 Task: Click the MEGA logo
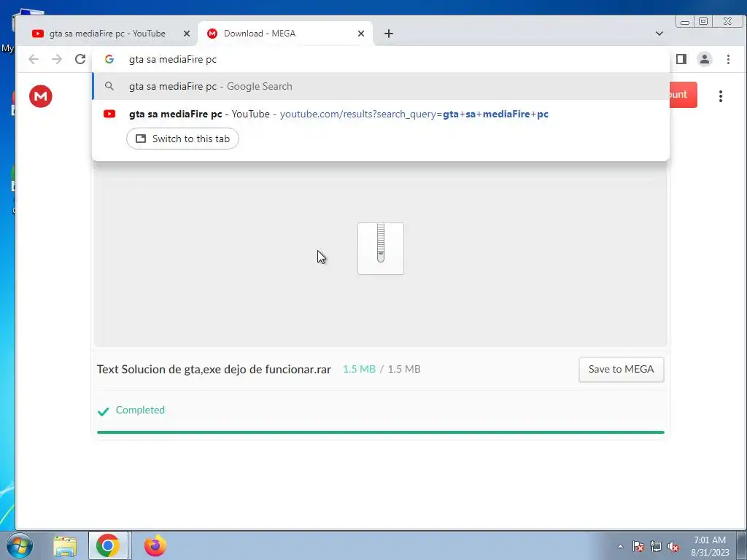coord(41,96)
